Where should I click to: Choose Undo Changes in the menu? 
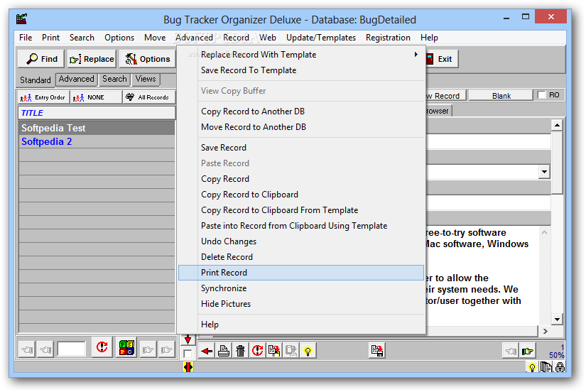[x=301, y=241]
